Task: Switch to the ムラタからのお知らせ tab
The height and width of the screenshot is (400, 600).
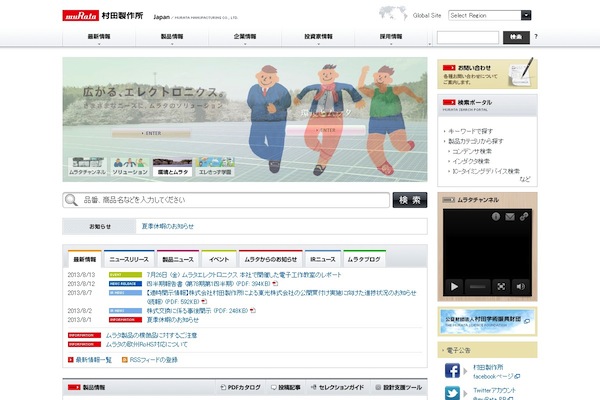Action: pyautogui.click(x=271, y=259)
